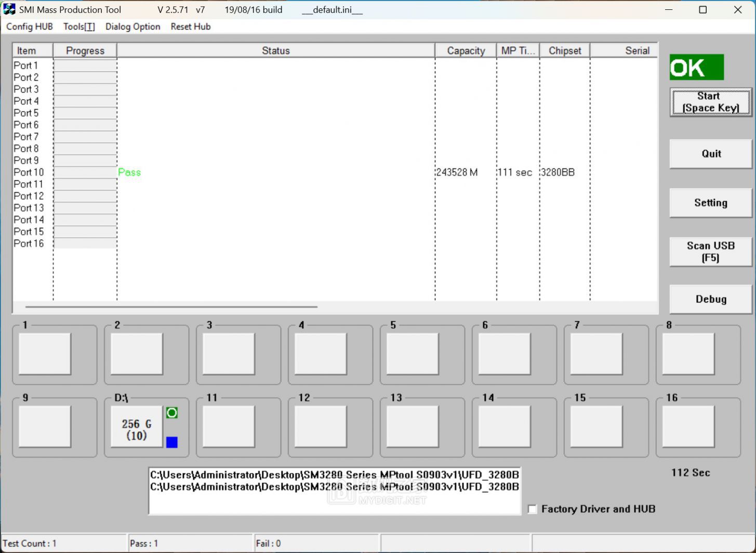Select the Port 10 Pass row

275,173
